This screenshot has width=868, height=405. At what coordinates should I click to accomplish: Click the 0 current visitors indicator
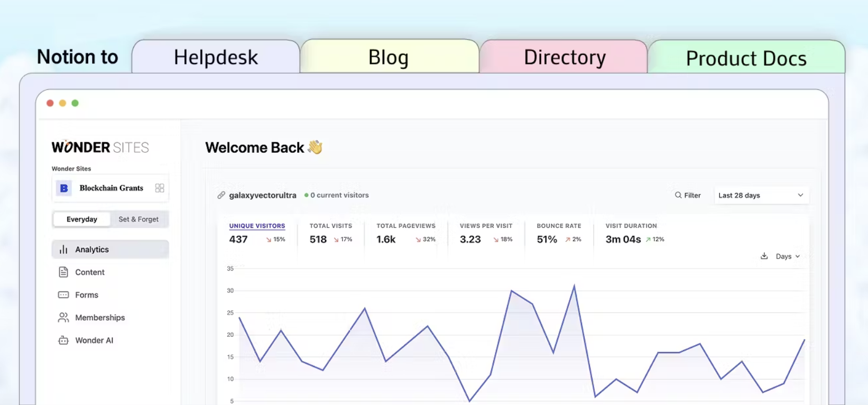coord(337,195)
